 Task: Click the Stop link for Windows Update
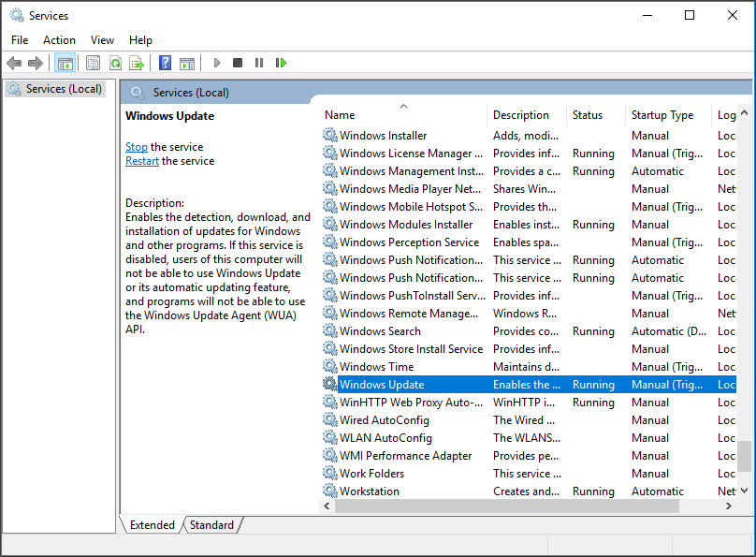(x=136, y=146)
